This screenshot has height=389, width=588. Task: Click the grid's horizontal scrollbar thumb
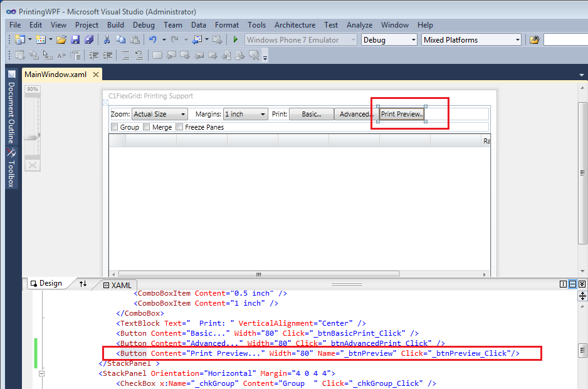[x=259, y=274]
